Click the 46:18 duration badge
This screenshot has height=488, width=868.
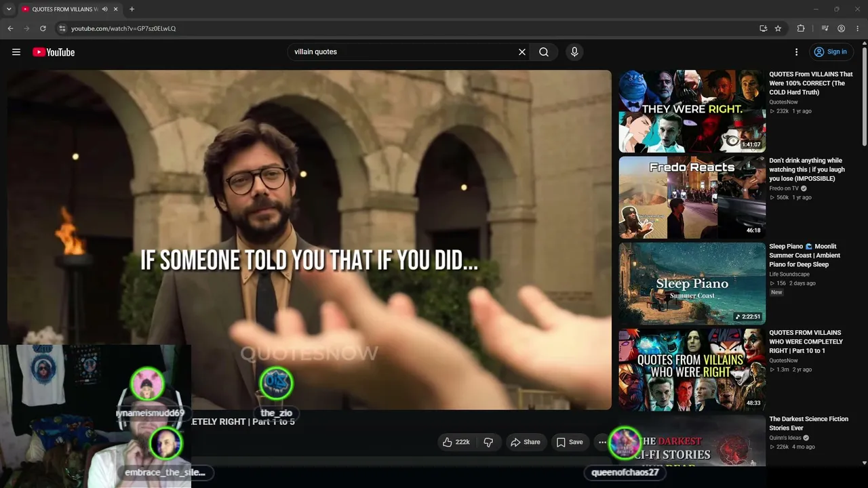pyautogui.click(x=753, y=230)
